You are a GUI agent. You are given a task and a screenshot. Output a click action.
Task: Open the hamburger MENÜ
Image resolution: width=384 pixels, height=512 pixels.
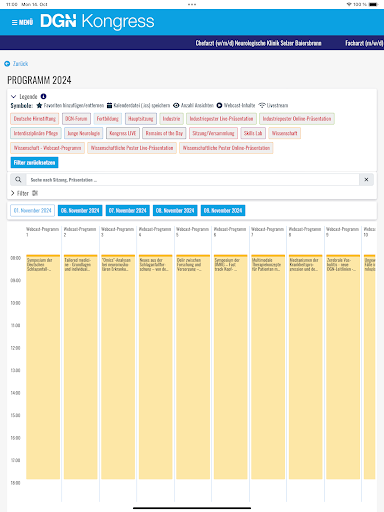[22, 22]
